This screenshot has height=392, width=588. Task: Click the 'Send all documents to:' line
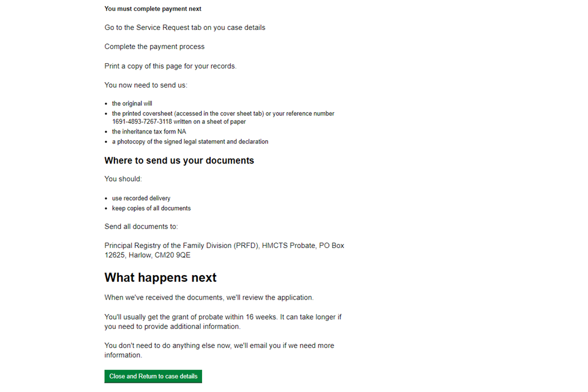[x=141, y=227]
